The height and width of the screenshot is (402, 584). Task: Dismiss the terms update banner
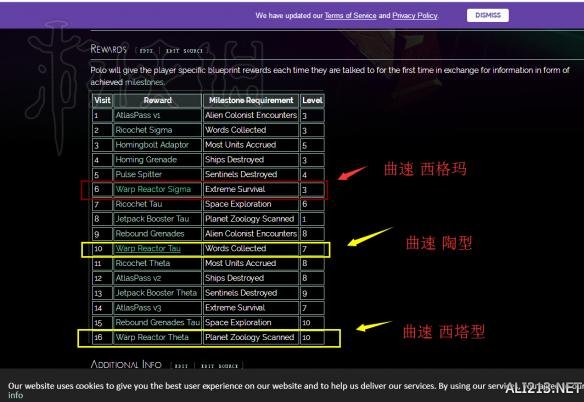[488, 15]
